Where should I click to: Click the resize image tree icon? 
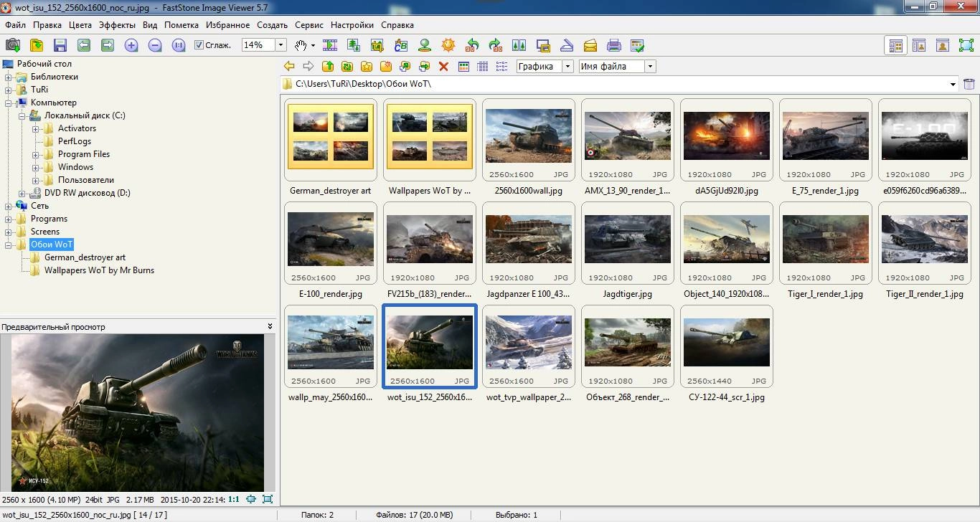[354, 45]
